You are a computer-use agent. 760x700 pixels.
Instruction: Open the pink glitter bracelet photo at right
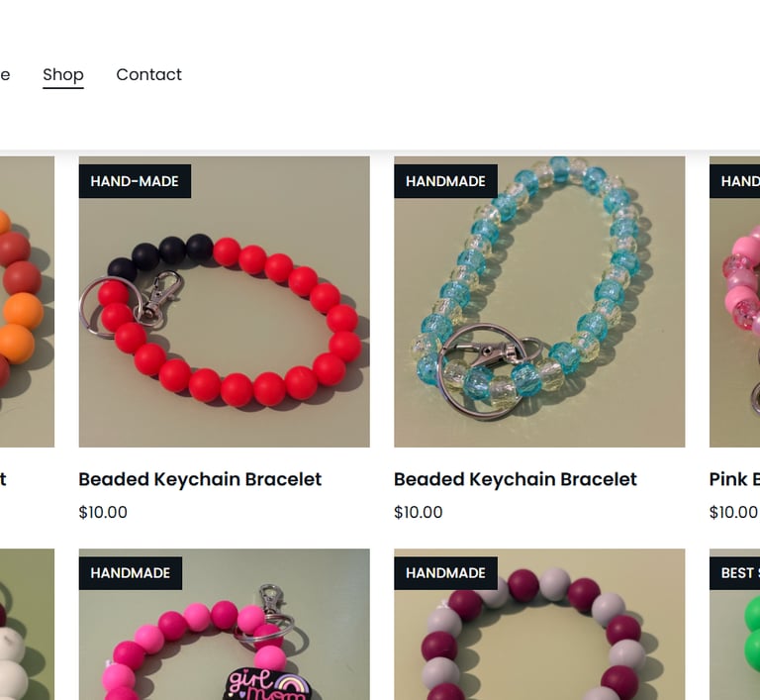(735, 301)
